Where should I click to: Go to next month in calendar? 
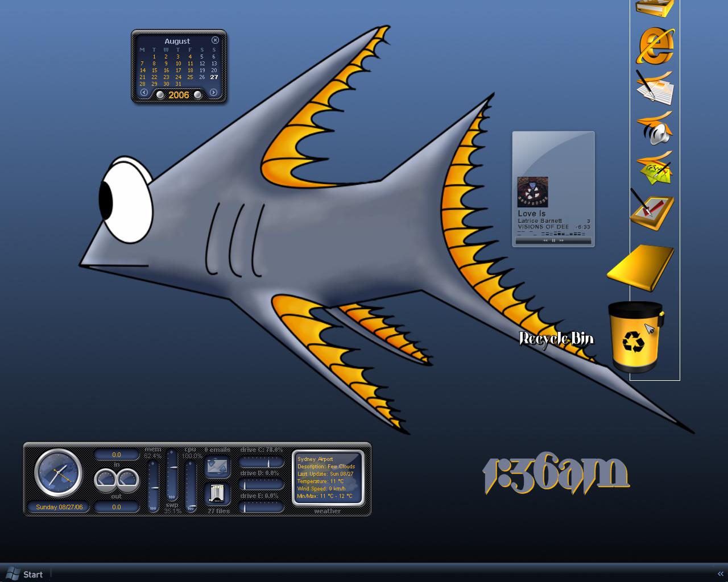point(213,93)
